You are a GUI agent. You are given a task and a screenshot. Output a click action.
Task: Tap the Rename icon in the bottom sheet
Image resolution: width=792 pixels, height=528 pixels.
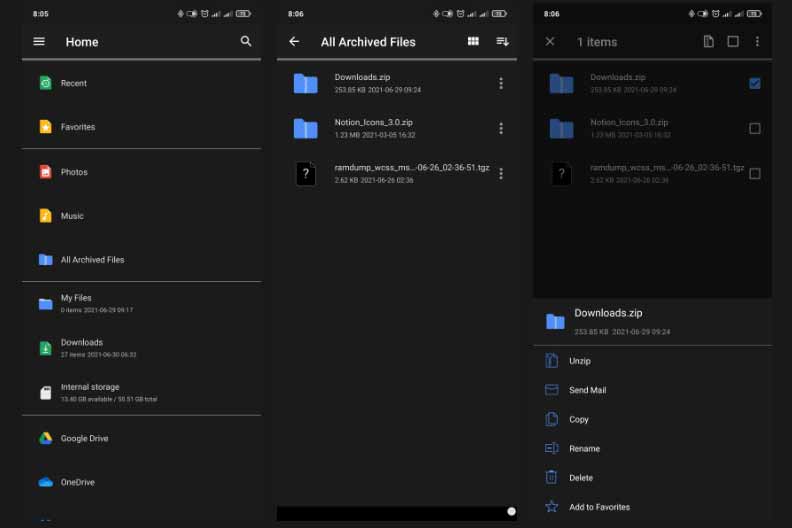pyautogui.click(x=552, y=448)
